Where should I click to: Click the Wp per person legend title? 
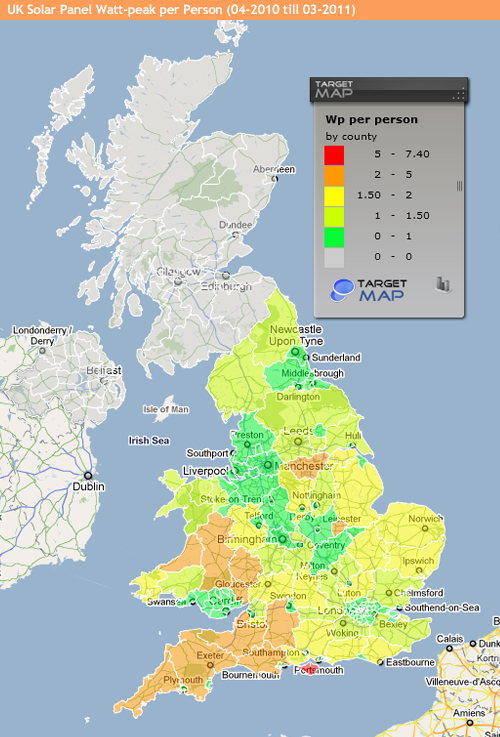[x=371, y=119]
